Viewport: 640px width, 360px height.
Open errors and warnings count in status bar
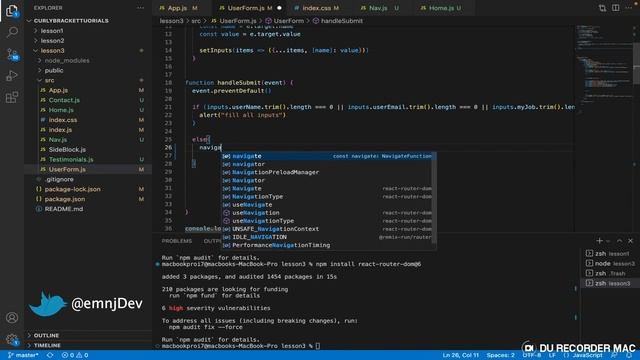tap(75, 355)
